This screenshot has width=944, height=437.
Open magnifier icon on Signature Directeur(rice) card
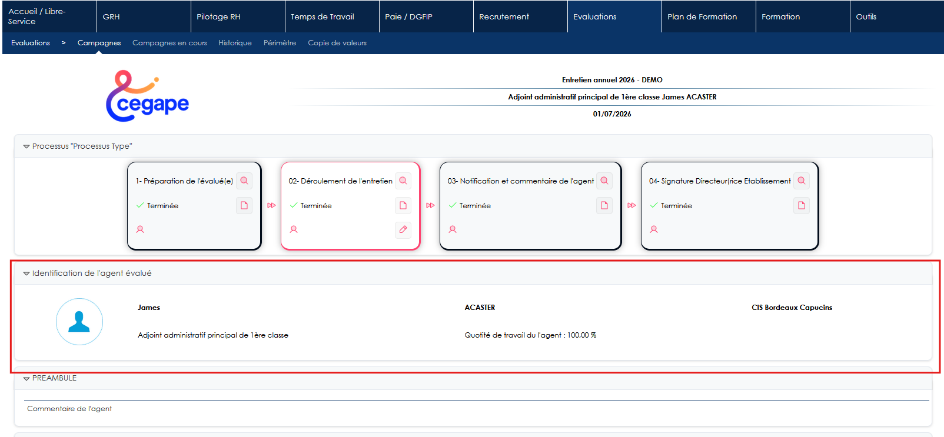tap(801, 180)
